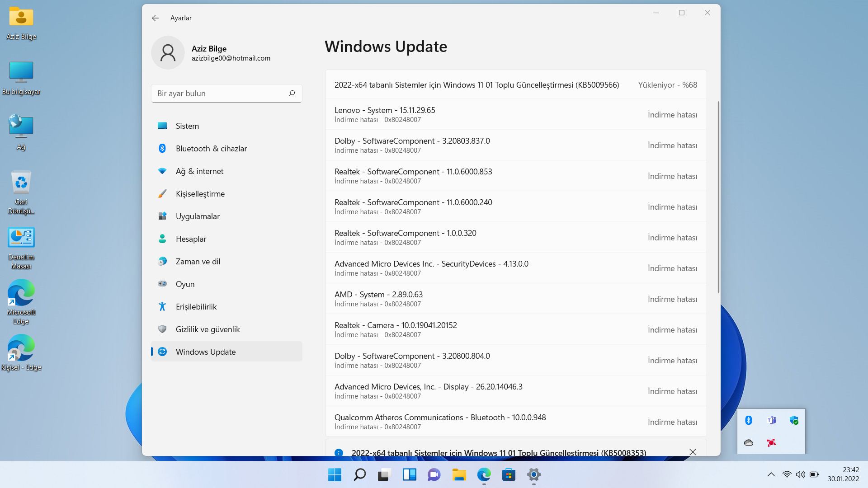Click the OneDrive cloud tray icon

pyautogui.click(x=749, y=443)
